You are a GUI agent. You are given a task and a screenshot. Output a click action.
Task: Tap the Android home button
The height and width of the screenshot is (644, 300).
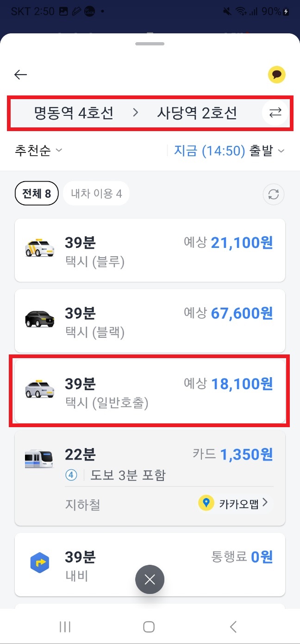149,626
